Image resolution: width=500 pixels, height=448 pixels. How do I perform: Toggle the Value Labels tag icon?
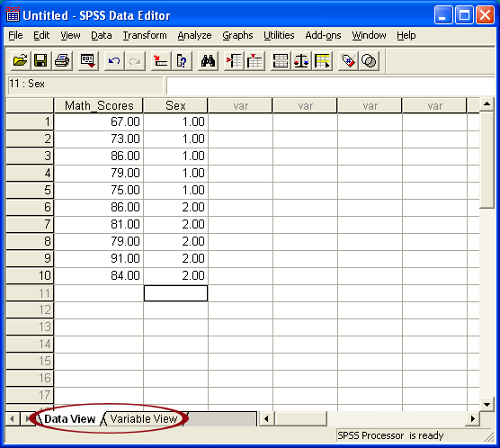pos(348,60)
